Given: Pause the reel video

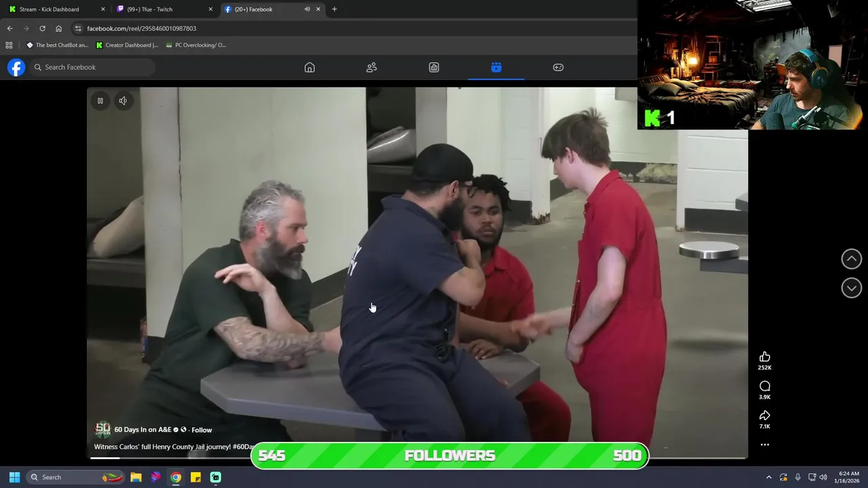Looking at the screenshot, I should (100, 101).
